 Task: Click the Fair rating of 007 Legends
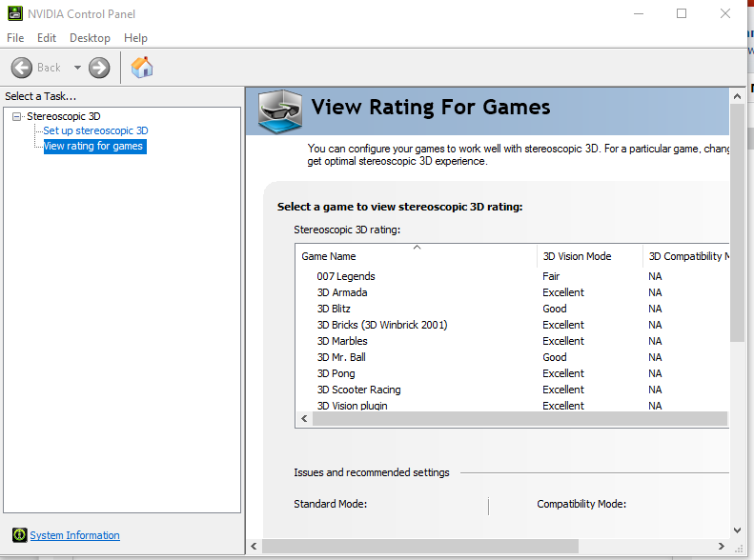click(x=551, y=276)
